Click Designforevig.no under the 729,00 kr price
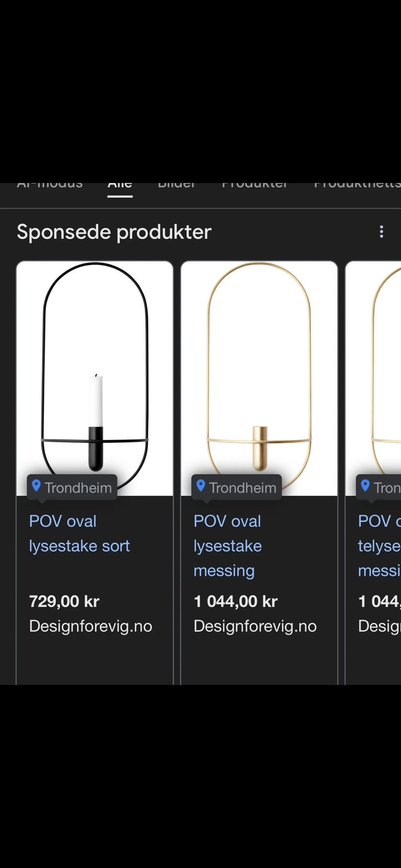Screen dimensions: 401x868 click(91, 626)
